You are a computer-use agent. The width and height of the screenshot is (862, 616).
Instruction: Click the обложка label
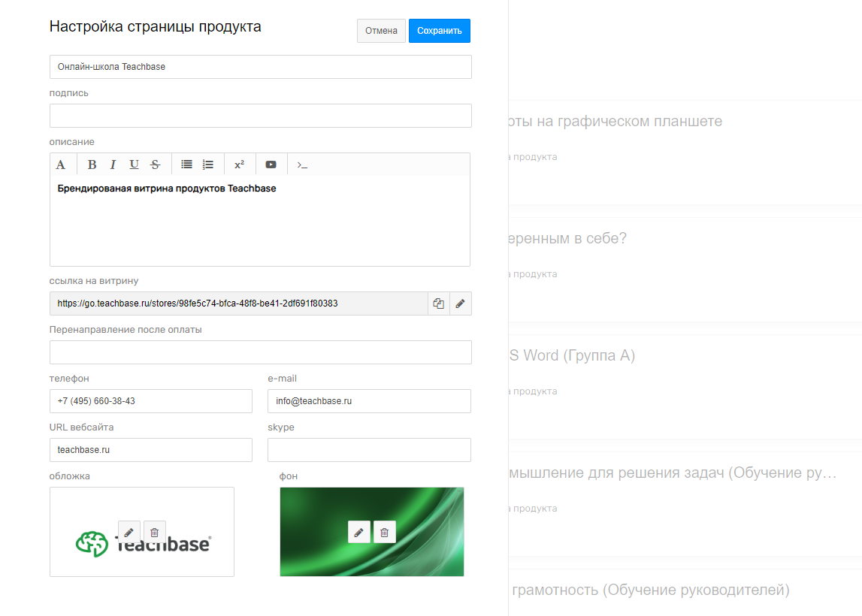click(x=70, y=476)
